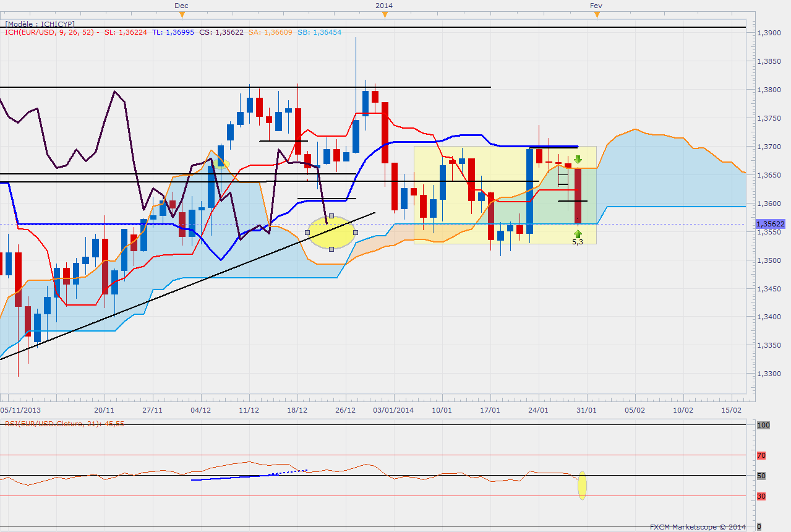
Task: Click the CS: 1,35622 value in the indicator legend
Action: click(221, 32)
